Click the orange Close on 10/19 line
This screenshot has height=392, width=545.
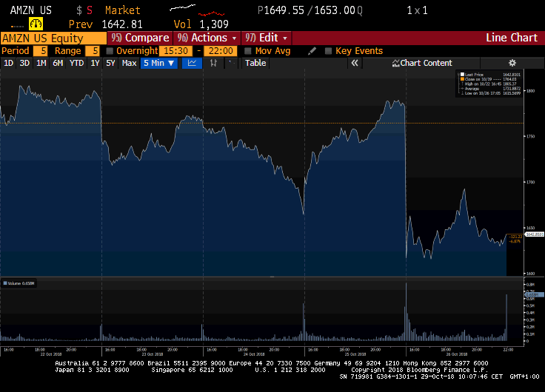click(x=261, y=124)
